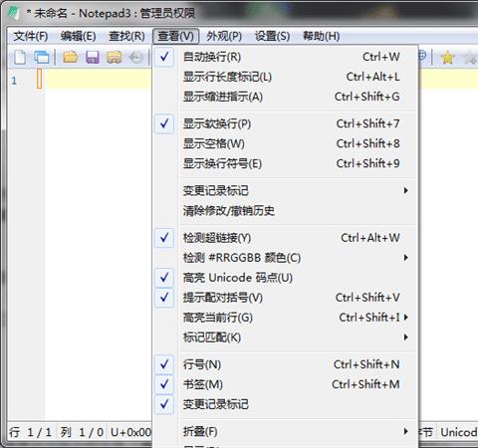Click the greyed Revert toolbar icon
Image resolution: width=478 pixels, height=448 pixels.
coord(135,58)
